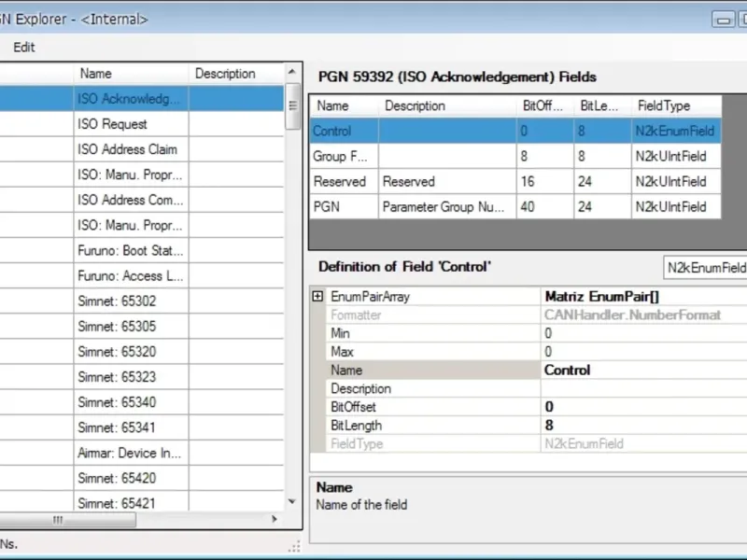Image resolution: width=747 pixels, height=560 pixels.
Task: Expand the EnumPairArray property node
Action: (x=317, y=296)
